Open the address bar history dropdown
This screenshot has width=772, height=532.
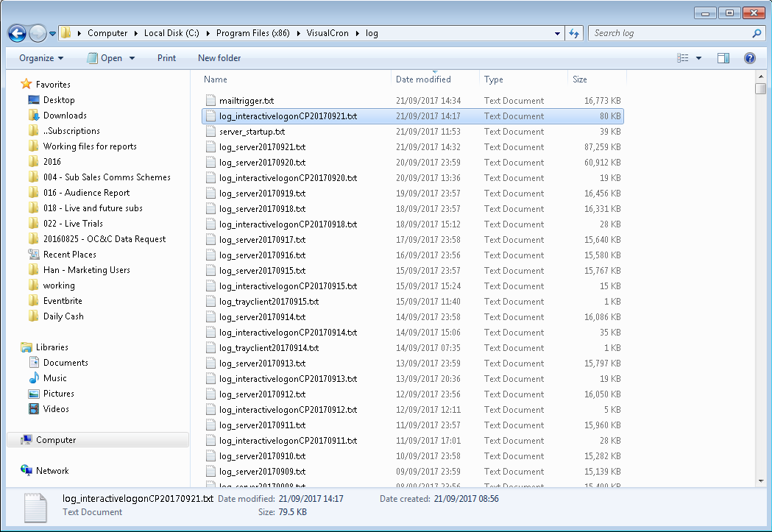(557, 33)
